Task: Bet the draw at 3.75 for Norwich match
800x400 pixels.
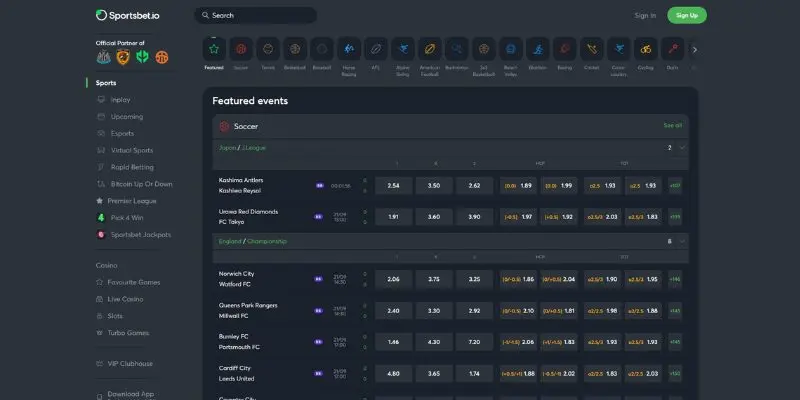Action: (434, 279)
